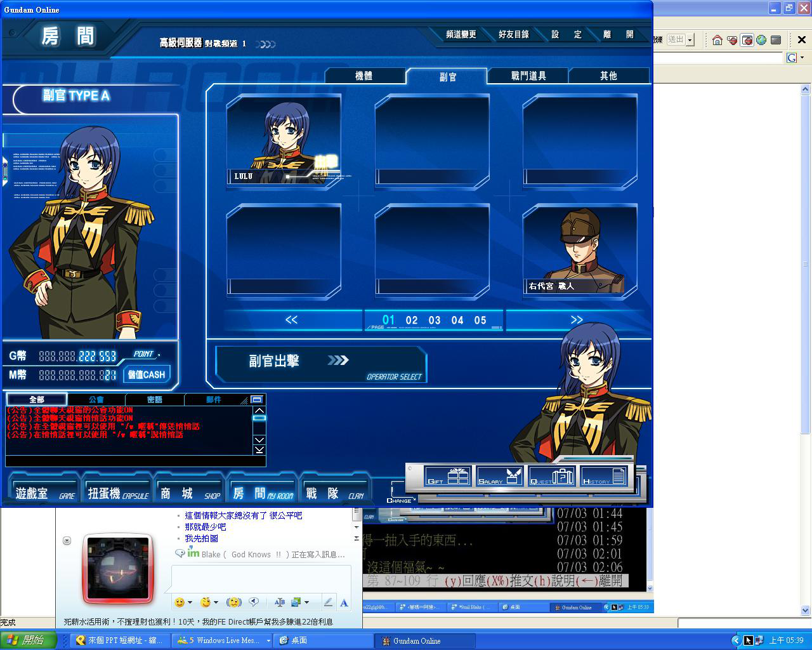Open the Gift panel icon
This screenshot has width=812, height=650.
coord(448,476)
